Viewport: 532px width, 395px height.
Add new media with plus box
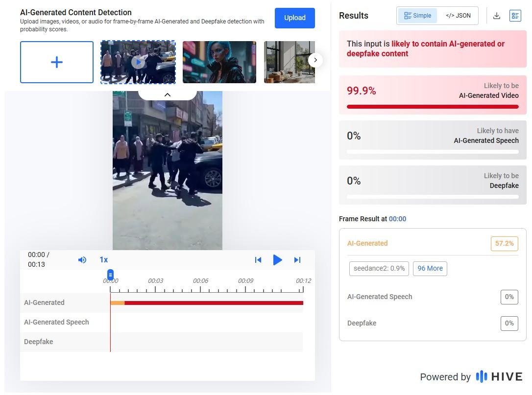point(57,62)
